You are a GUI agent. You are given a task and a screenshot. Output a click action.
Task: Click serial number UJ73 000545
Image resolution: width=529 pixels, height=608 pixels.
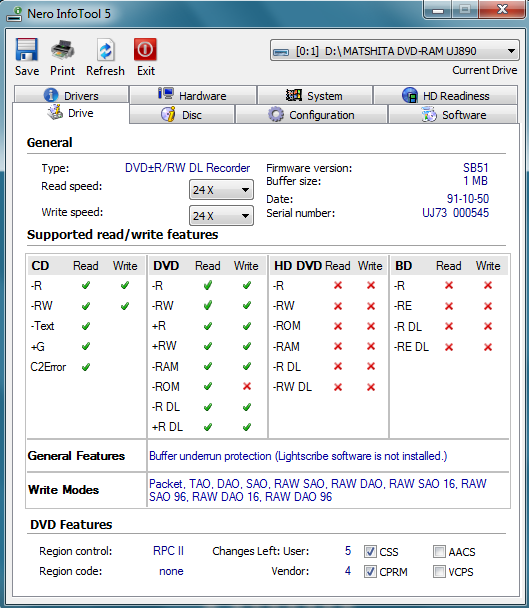[455, 212]
